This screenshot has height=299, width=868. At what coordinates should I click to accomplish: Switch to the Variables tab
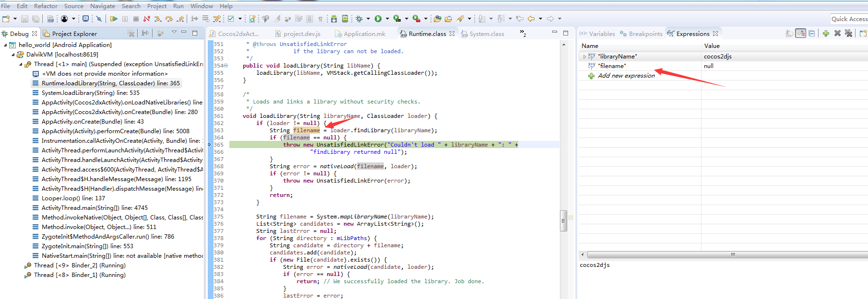pos(597,34)
